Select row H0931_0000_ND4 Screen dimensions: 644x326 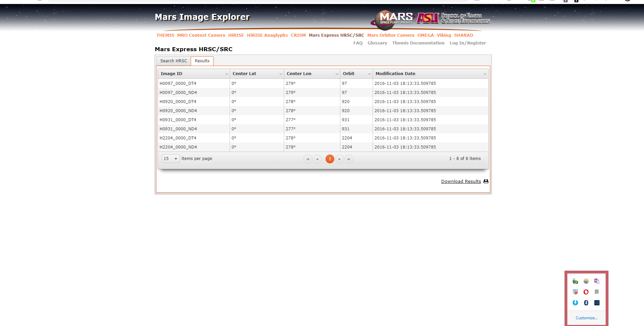(x=323, y=129)
